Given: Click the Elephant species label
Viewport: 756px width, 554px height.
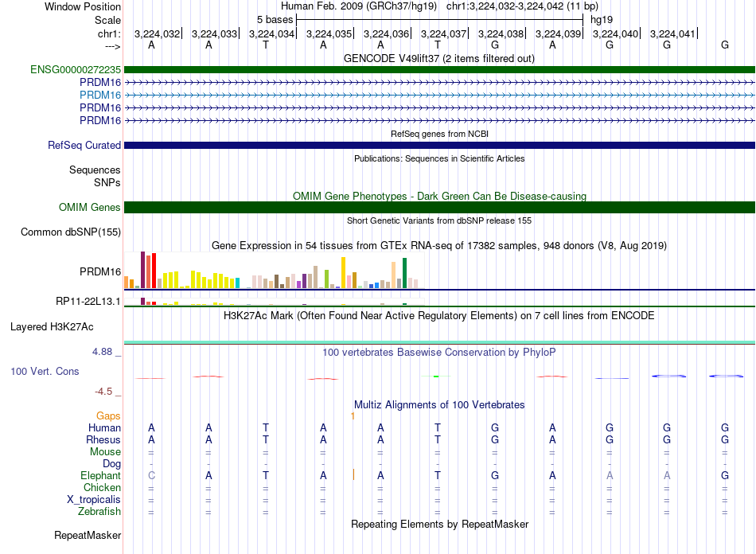Looking at the screenshot, I should [101, 475].
